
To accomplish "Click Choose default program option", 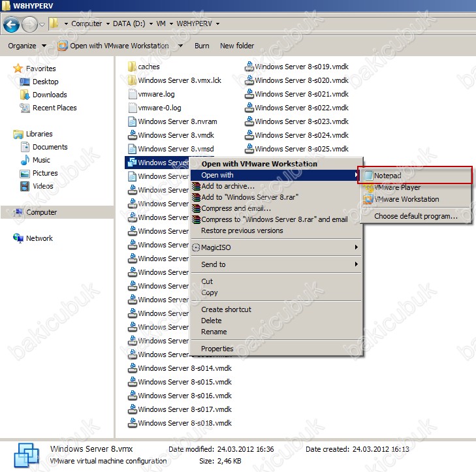I will click(x=415, y=216).
